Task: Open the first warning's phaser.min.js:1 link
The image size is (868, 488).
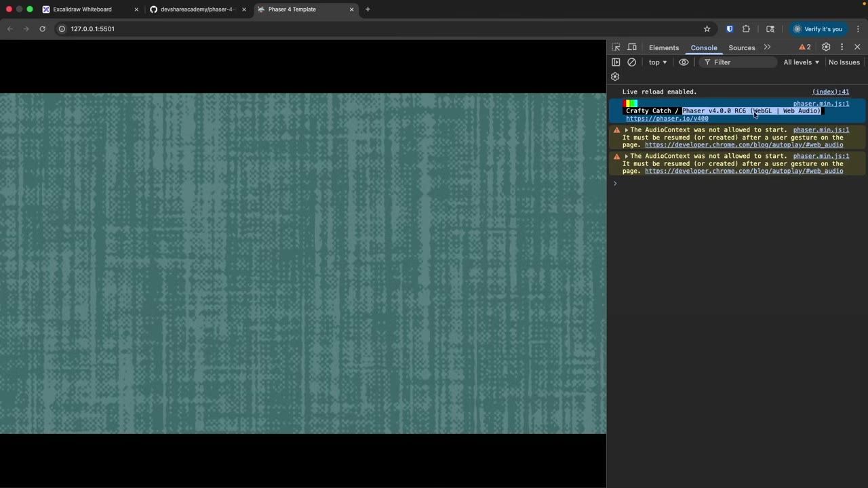Action: tap(821, 130)
